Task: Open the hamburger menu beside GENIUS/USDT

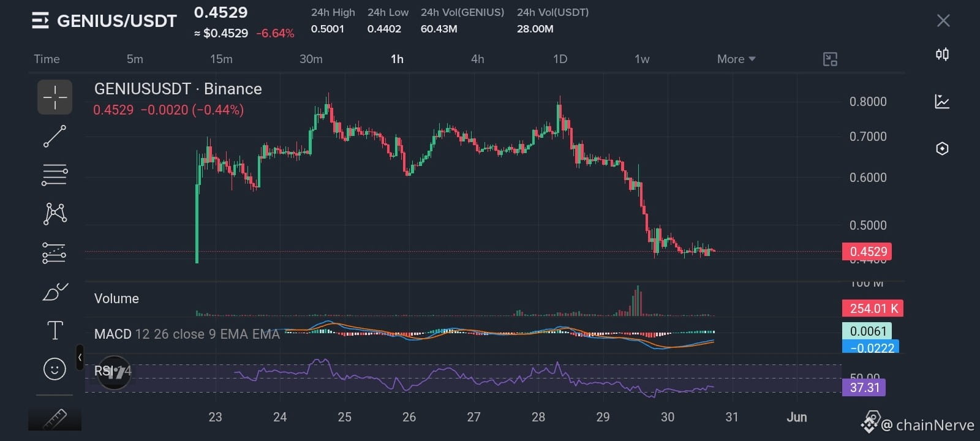Action: coord(40,21)
